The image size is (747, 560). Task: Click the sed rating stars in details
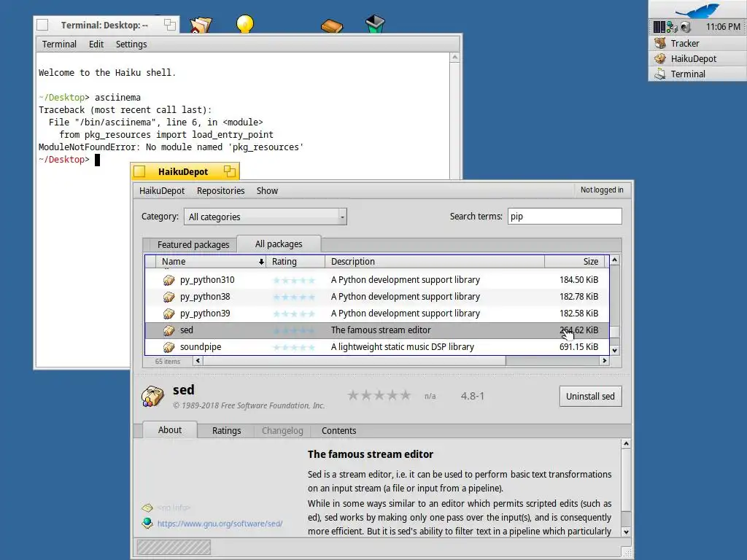point(379,395)
